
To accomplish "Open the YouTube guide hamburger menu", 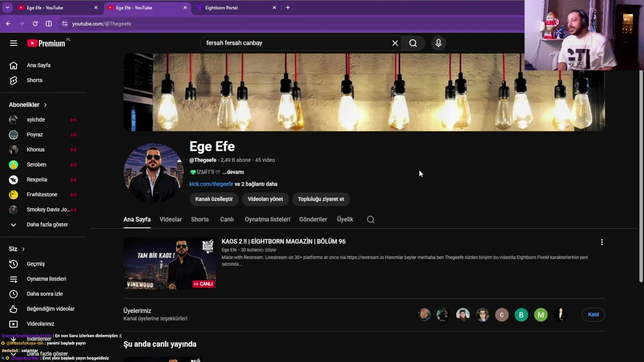I will 14,43.
